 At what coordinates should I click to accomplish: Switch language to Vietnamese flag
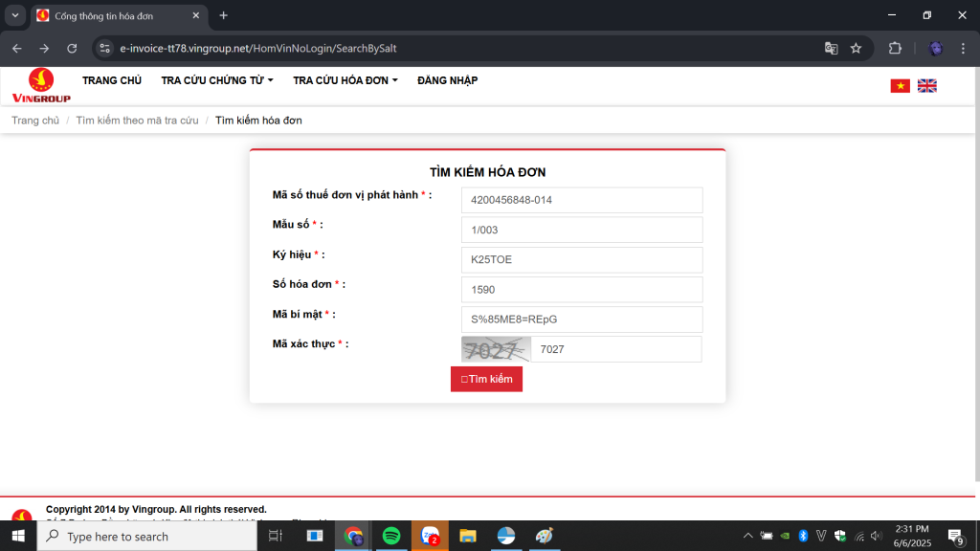[x=900, y=85]
